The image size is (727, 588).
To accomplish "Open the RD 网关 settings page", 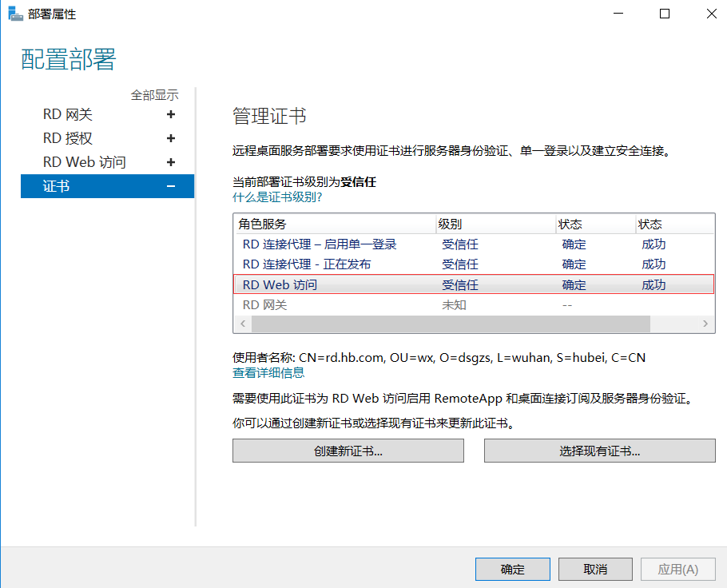I will (x=68, y=114).
